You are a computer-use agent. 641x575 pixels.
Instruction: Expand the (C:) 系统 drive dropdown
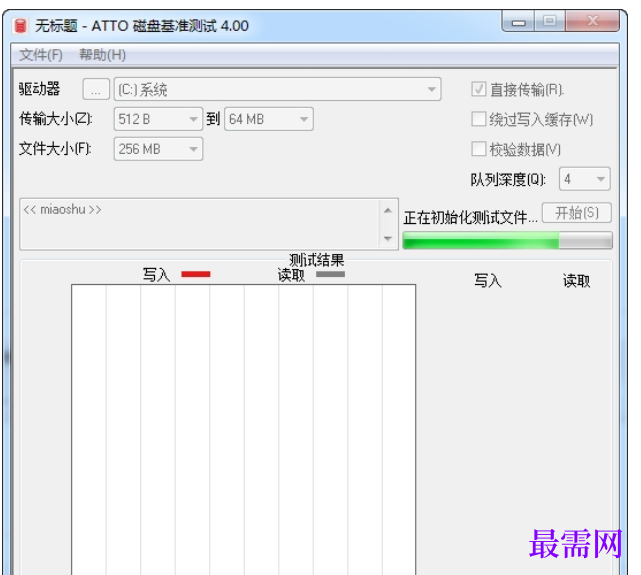point(277,89)
